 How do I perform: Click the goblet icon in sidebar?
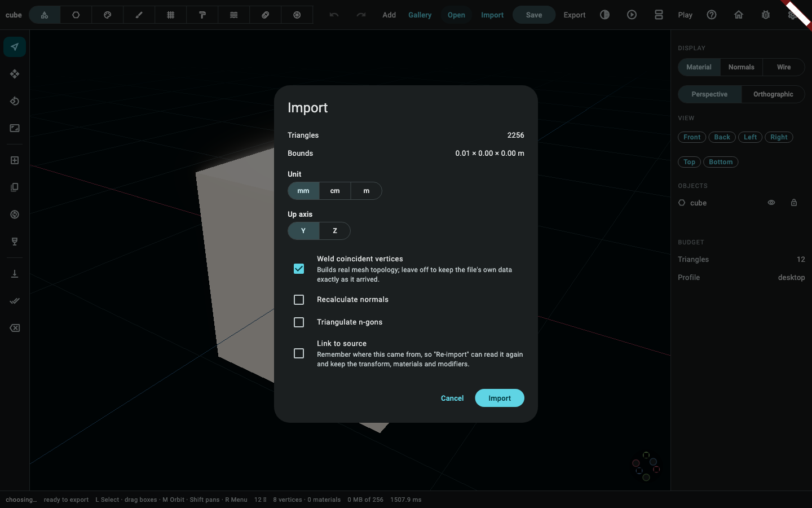tap(15, 242)
